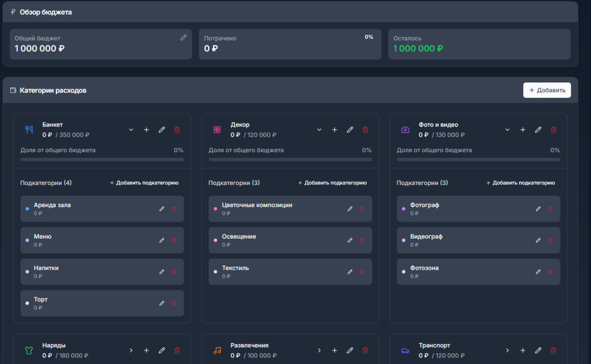Expand the Развлечения category chevron
591x364 pixels.
click(x=319, y=350)
